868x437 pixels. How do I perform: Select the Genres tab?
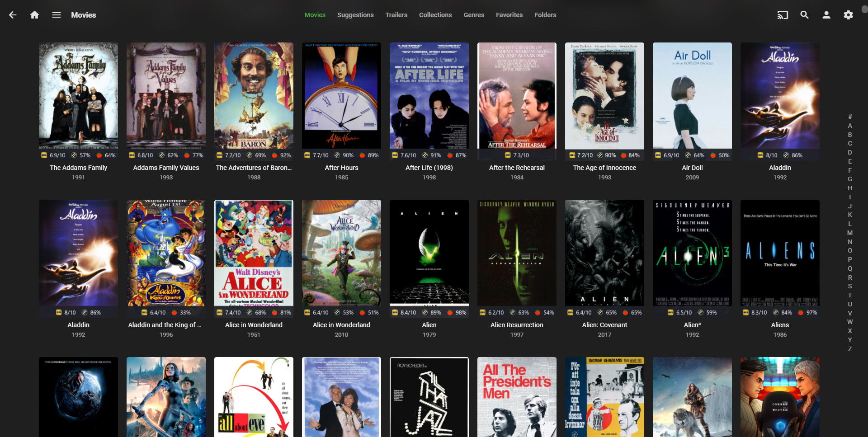[x=473, y=15]
